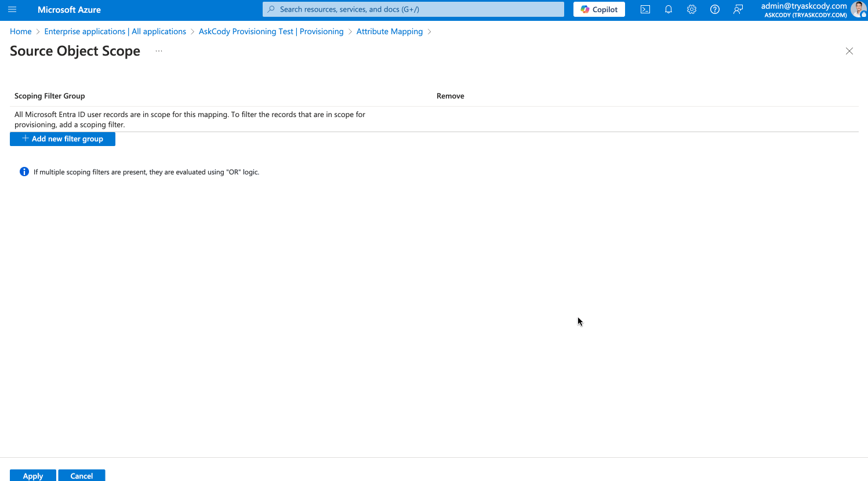Viewport: 868px width, 481px height.
Task: Return to Attribute Mapping breadcrumb
Action: click(x=390, y=31)
